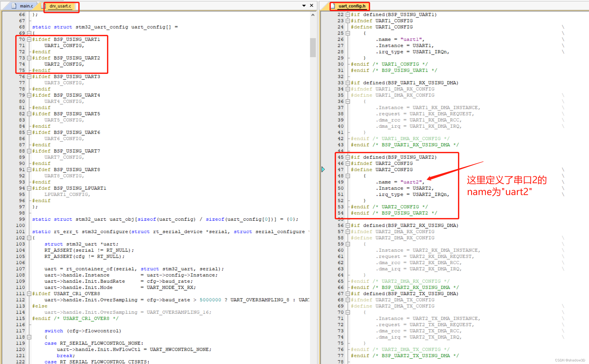Click on "UART1_CONFIG," at line 71
This screenshot has height=364, width=589.
64,45
